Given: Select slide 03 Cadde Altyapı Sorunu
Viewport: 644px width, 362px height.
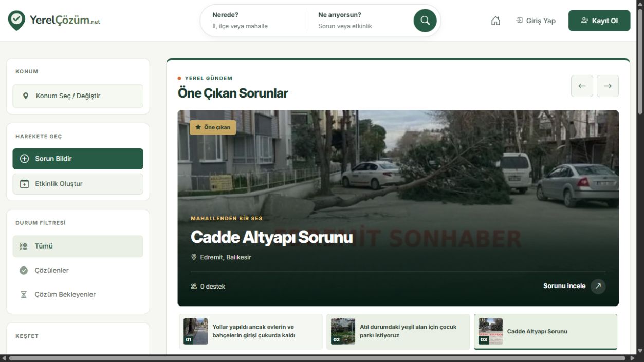Looking at the screenshot, I should [x=545, y=332].
